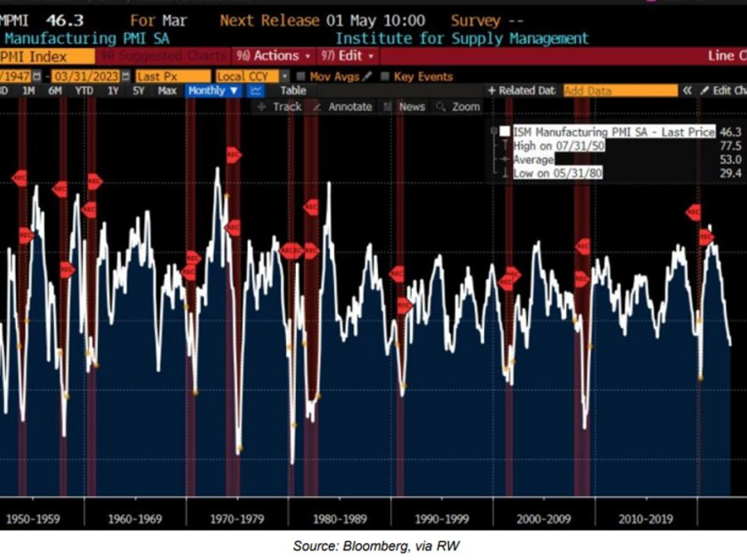Click the 03/31/2023 end date field
The width and height of the screenshot is (747, 560).
(x=86, y=77)
